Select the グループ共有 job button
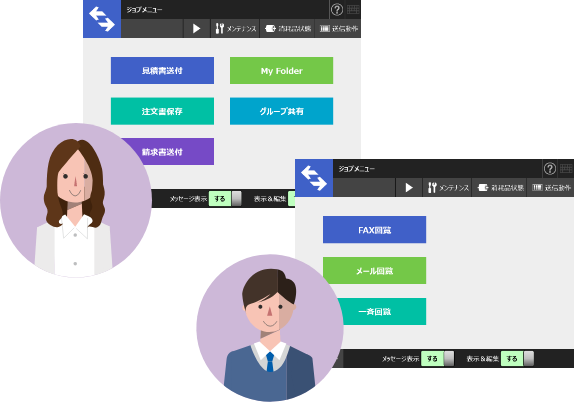Screen dimensions: 574x413 [282, 111]
